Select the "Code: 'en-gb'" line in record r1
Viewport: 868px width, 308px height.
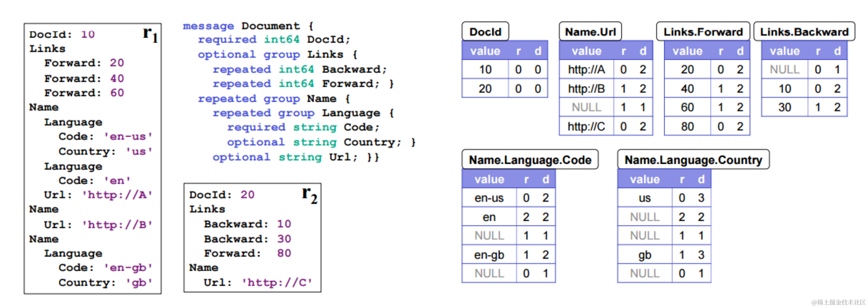pos(105,268)
